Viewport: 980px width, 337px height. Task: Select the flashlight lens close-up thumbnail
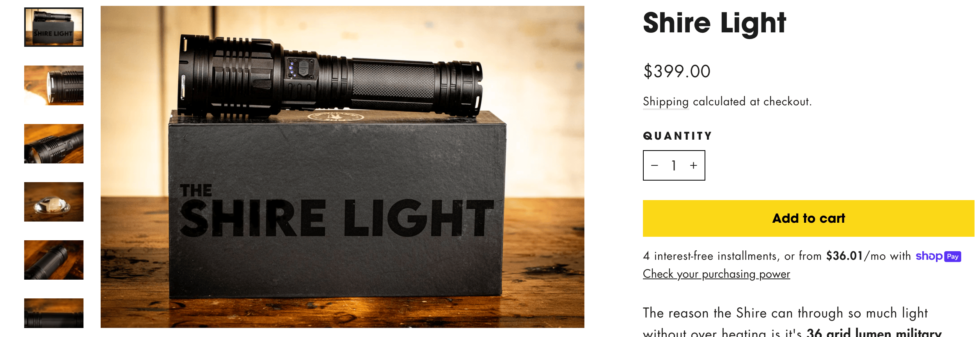click(x=54, y=85)
